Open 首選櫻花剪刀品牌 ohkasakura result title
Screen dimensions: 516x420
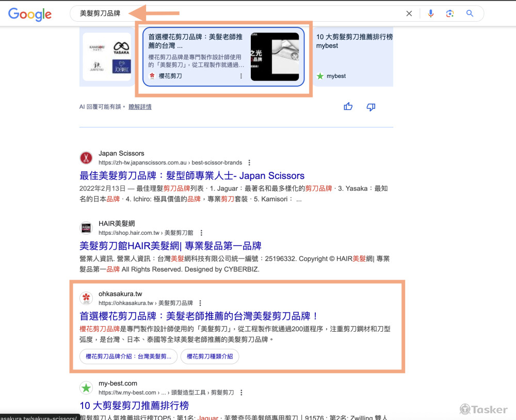pos(199,316)
